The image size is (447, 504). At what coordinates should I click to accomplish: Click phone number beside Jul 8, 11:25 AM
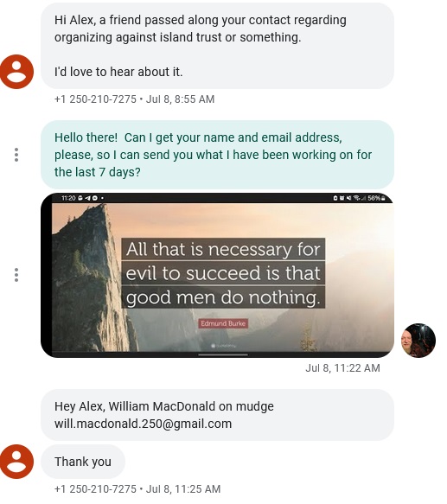95,489
